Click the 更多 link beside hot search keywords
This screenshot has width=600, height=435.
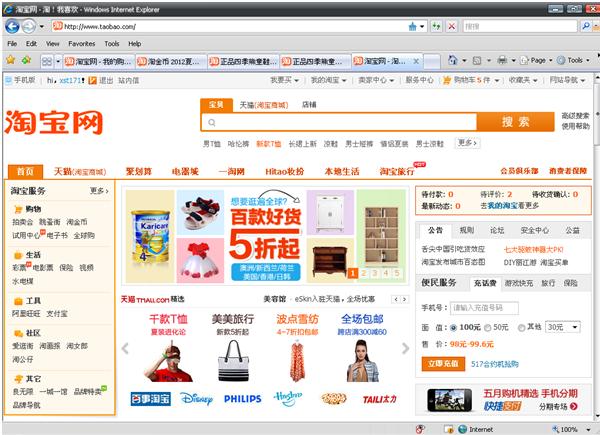(467, 143)
